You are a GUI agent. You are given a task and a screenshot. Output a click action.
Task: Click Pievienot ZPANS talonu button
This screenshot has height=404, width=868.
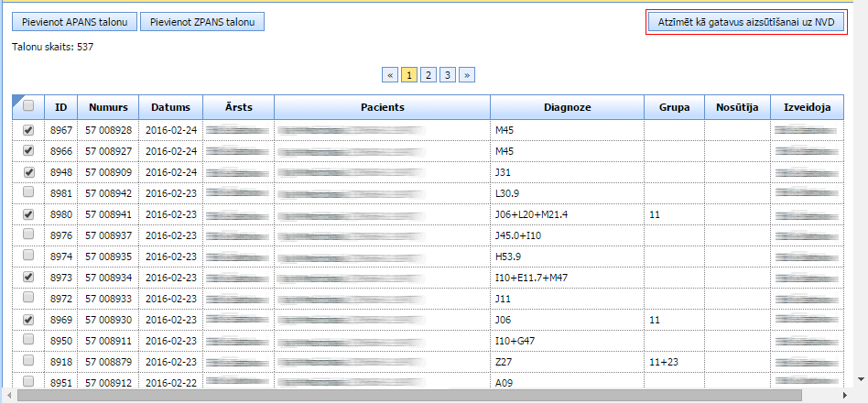(x=202, y=21)
